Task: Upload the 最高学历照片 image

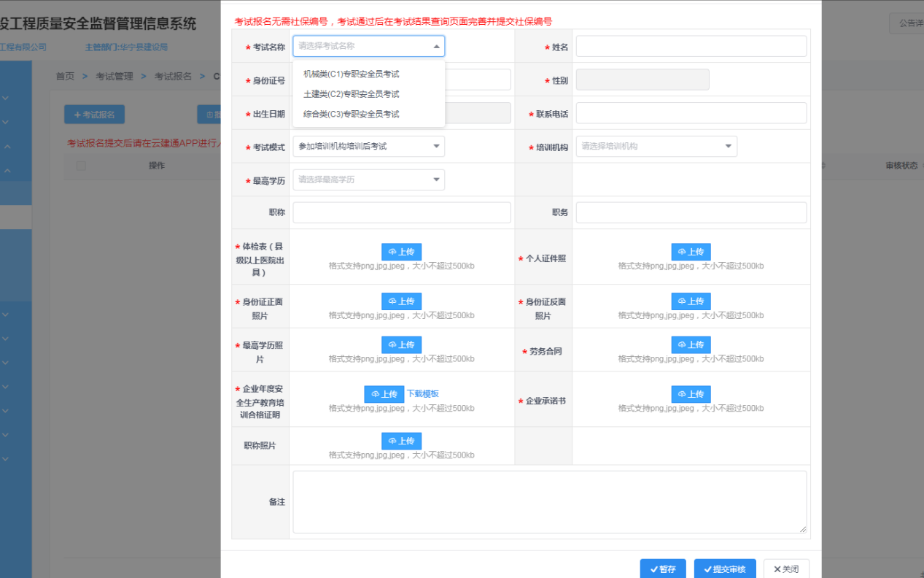Action: [x=401, y=344]
